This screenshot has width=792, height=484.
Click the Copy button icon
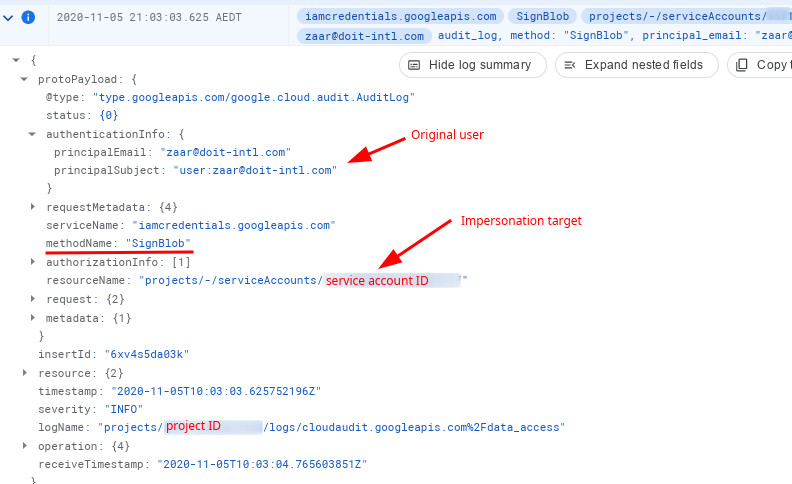point(742,65)
